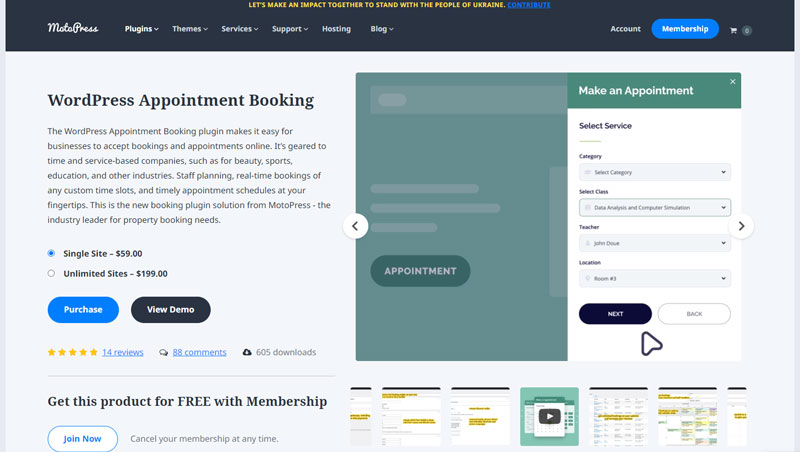
Task: Select the second thumbnail after the video
Action: [x=688, y=416]
